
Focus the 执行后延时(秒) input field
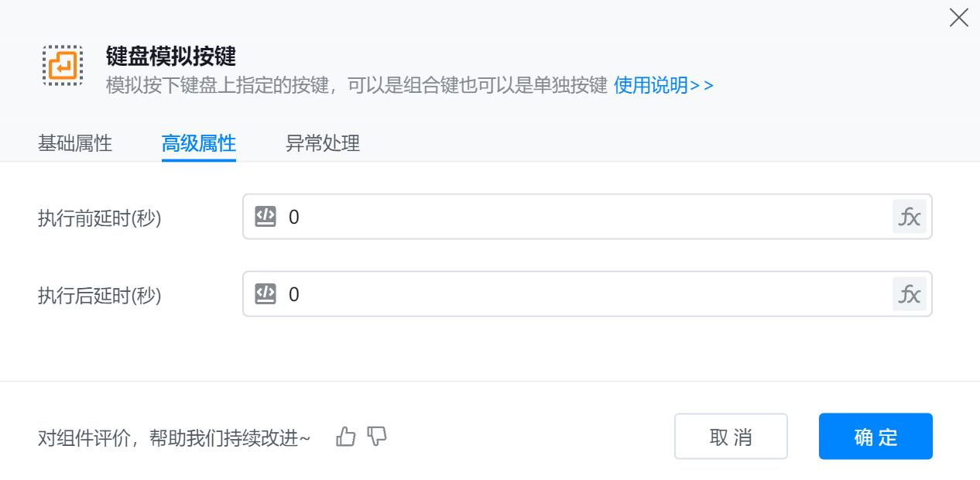coord(588,294)
